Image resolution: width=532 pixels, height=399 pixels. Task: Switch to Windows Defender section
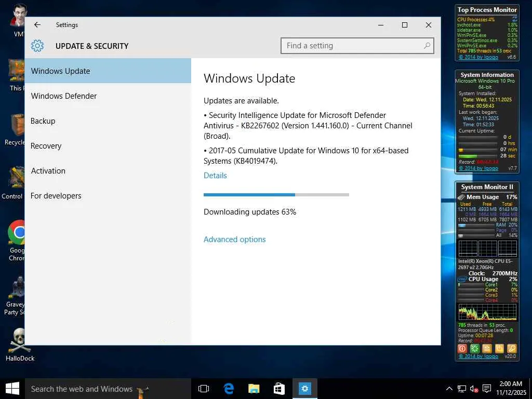[x=108, y=96]
